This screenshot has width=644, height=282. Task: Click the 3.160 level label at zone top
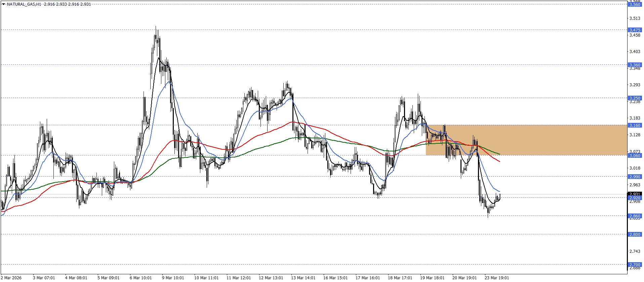(635, 125)
